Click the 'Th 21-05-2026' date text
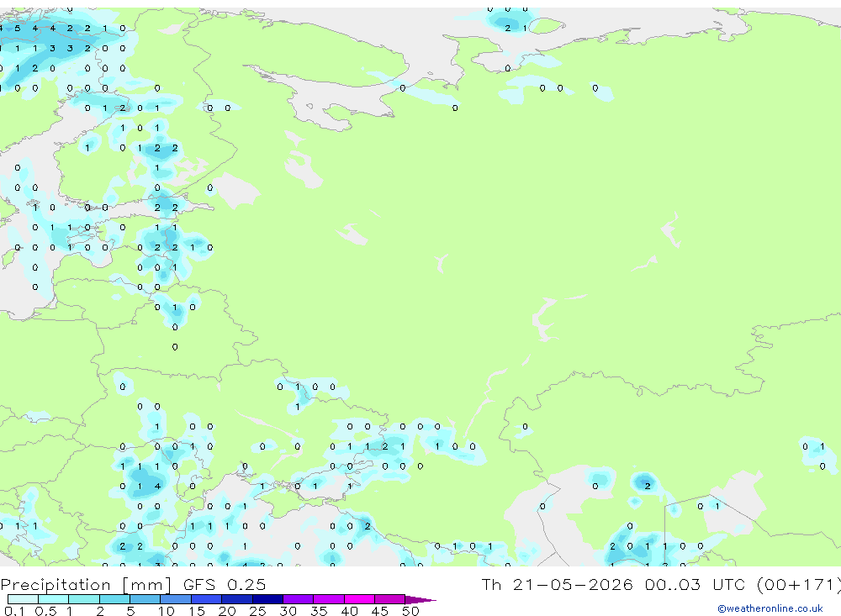The height and width of the screenshot is (616, 841). coord(558,584)
